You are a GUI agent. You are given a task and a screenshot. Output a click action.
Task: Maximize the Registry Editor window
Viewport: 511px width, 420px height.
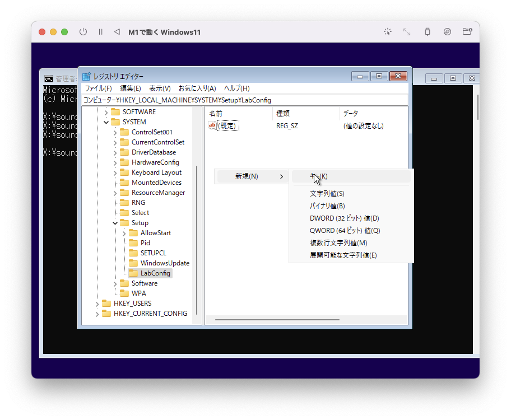click(379, 76)
